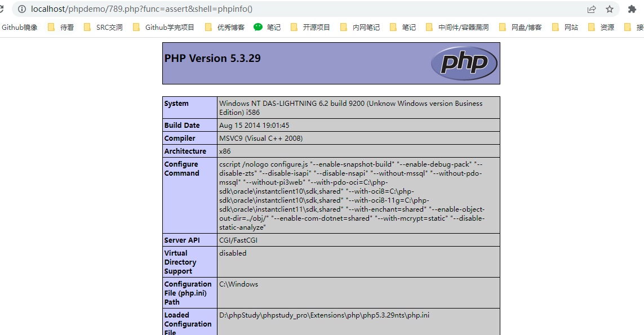Bookmark this page with the star icon

point(610,9)
